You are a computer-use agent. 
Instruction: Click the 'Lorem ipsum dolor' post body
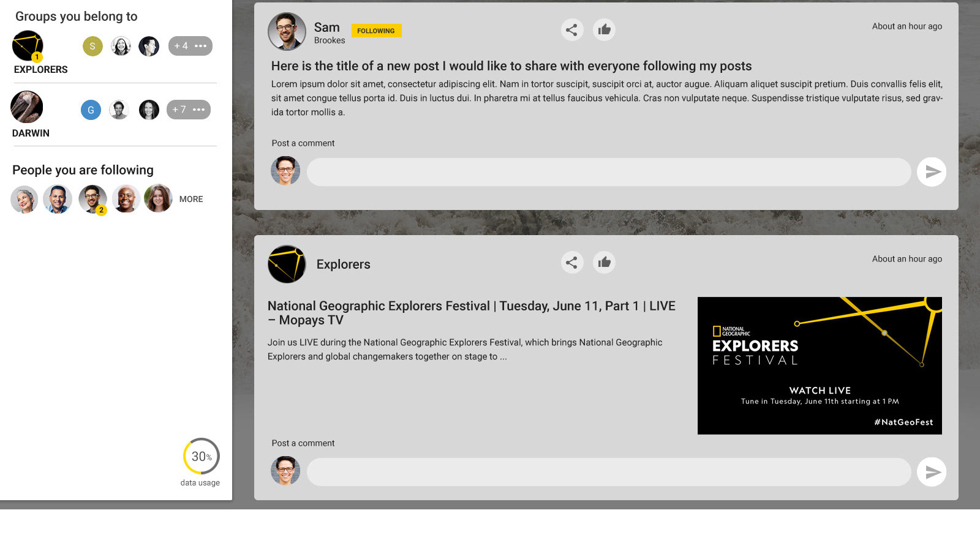tap(607, 98)
